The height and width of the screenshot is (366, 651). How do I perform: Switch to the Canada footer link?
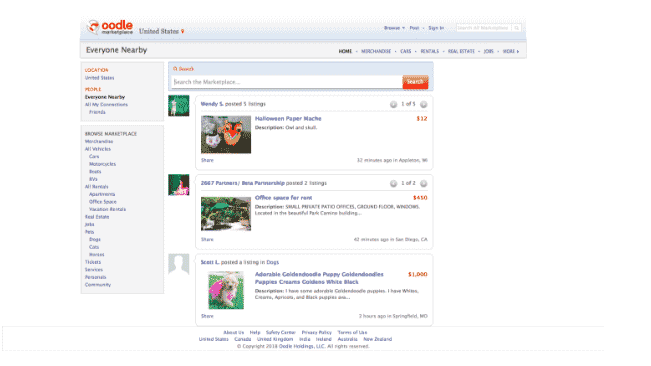point(243,339)
